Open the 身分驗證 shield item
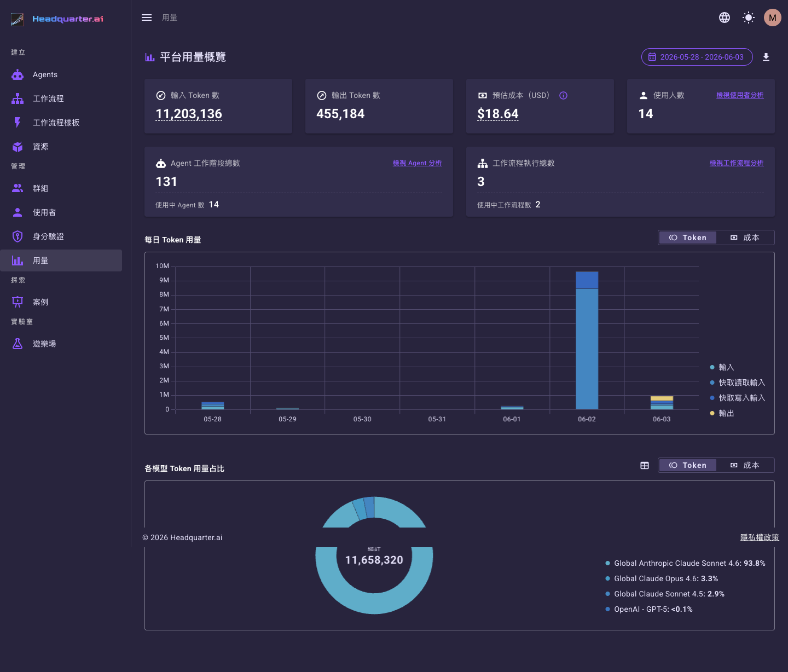 (x=61, y=236)
